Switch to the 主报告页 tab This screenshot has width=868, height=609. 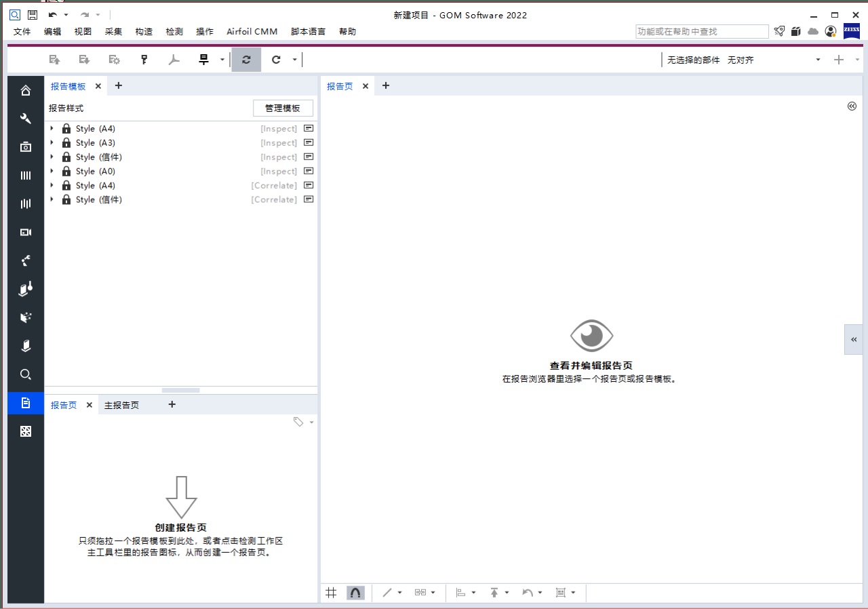(x=122, y=405)
